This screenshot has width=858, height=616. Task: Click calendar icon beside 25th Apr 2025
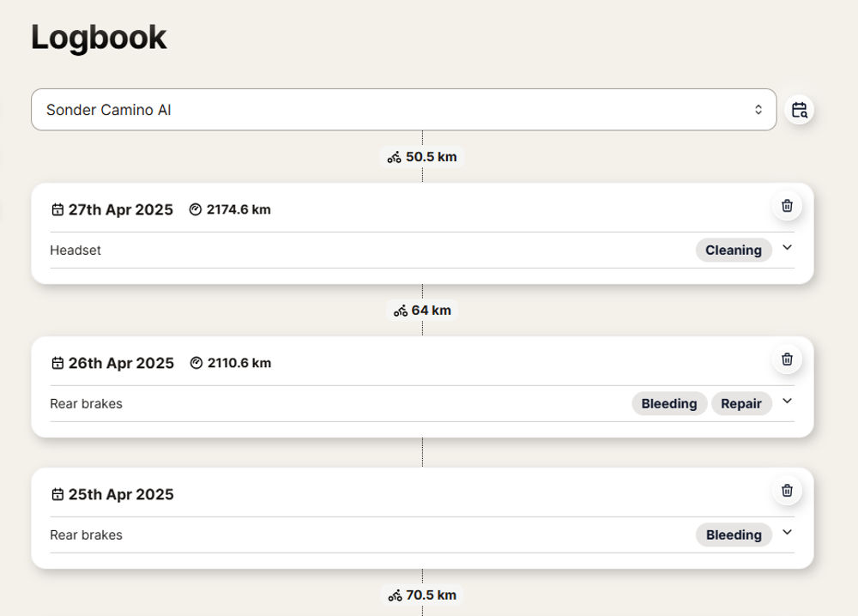(57, 494)
